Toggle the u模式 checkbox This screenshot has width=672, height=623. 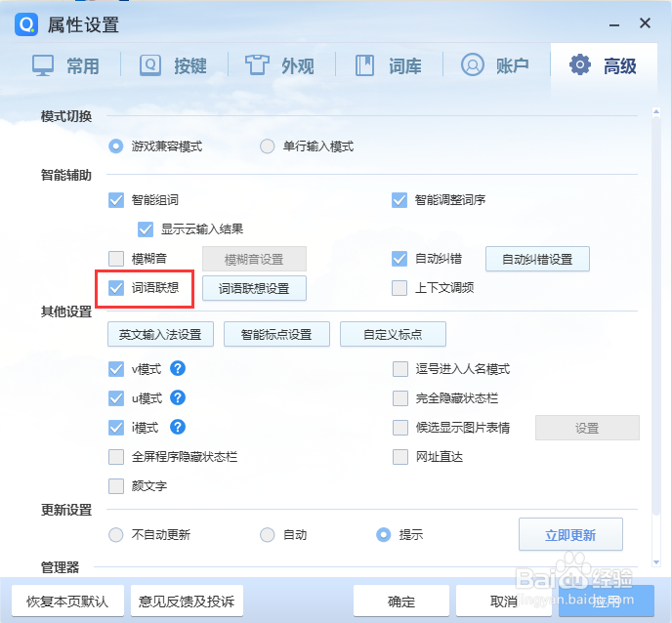115,398
